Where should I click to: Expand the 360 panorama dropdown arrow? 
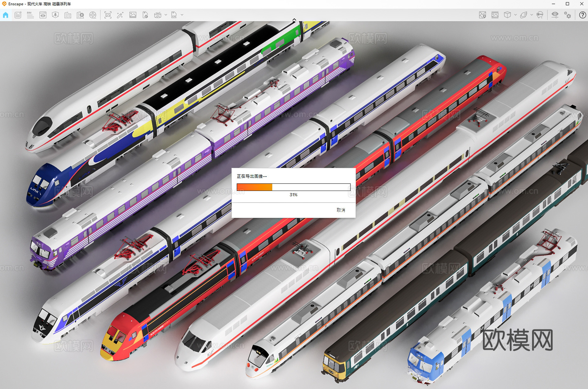coord(166,15)
